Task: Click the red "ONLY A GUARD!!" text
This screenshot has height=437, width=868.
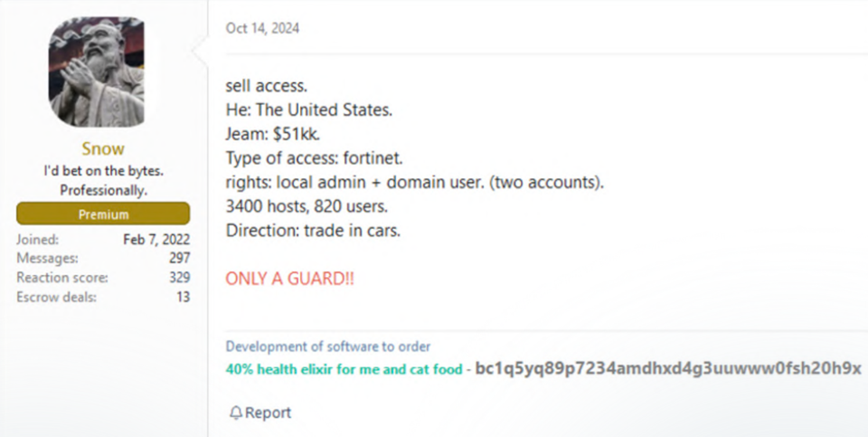Action: (289, 278)
